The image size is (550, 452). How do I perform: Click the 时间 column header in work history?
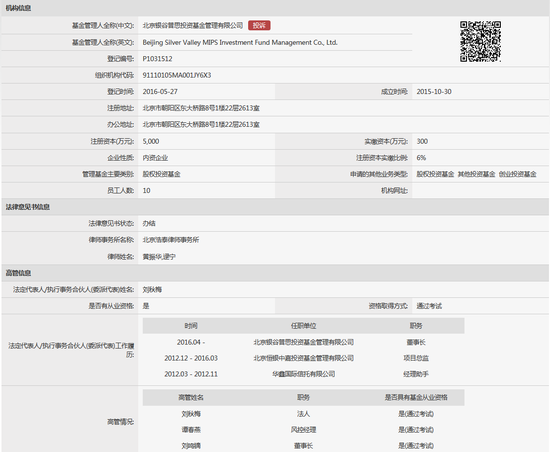point(191,326)
